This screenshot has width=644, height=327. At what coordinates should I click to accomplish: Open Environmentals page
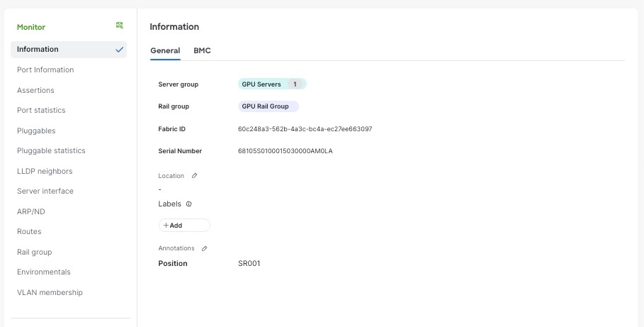point(43,272)
